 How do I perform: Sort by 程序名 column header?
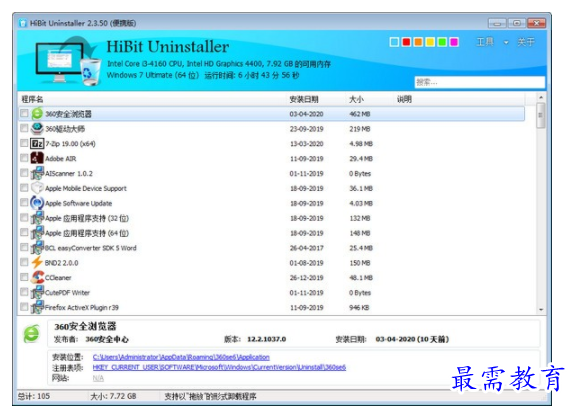32,99
